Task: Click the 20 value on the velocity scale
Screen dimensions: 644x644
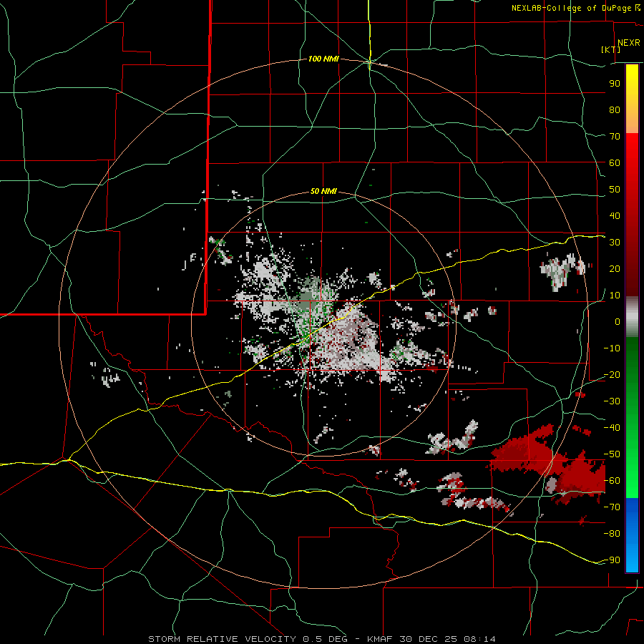Action: pyautogui.click(x=615, y=268)
